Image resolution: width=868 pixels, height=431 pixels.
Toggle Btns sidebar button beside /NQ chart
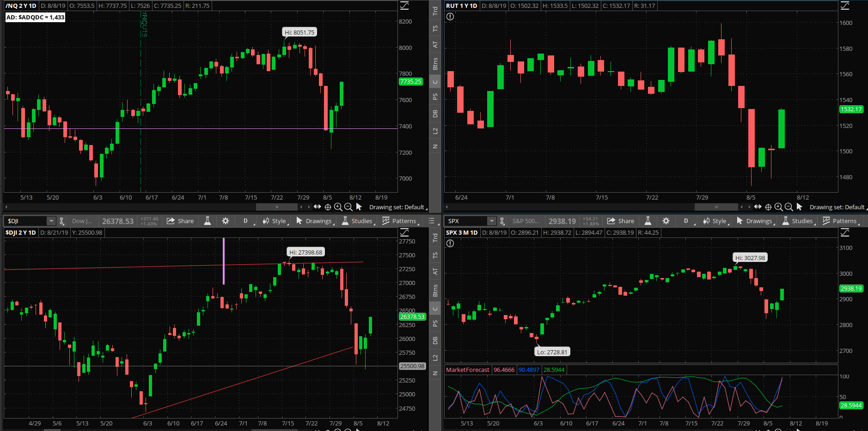tap(435, 64)
